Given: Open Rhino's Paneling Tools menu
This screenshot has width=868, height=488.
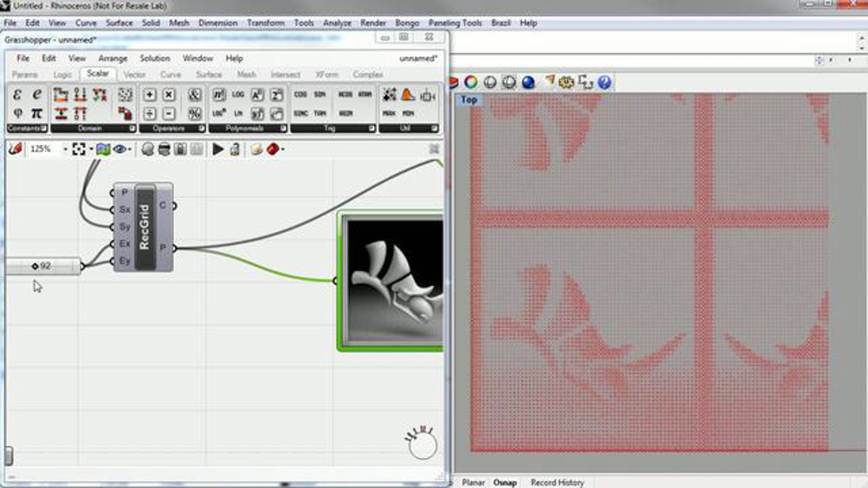Looking at the screenshot, I should (x=455, y=23).
